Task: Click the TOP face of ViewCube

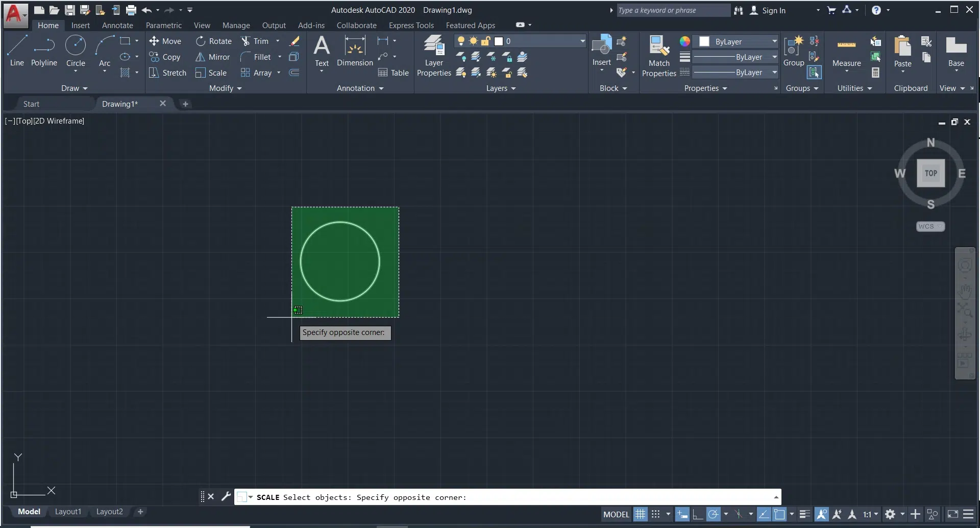Action: click(930, 173)
